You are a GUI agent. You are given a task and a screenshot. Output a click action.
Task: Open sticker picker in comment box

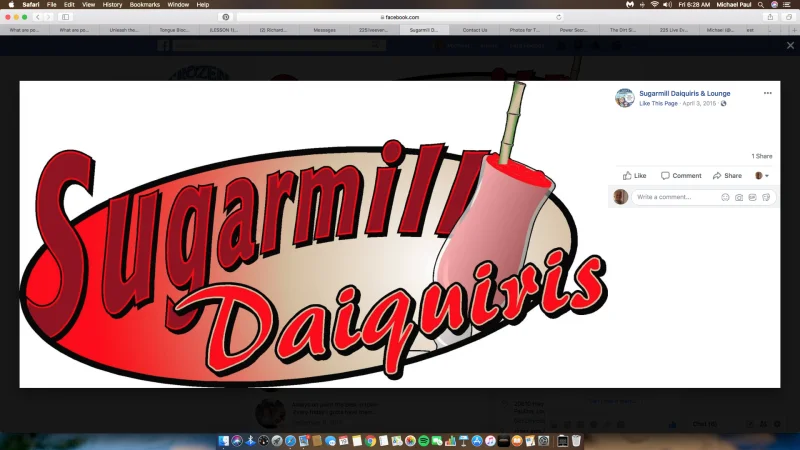coord(765,197)
